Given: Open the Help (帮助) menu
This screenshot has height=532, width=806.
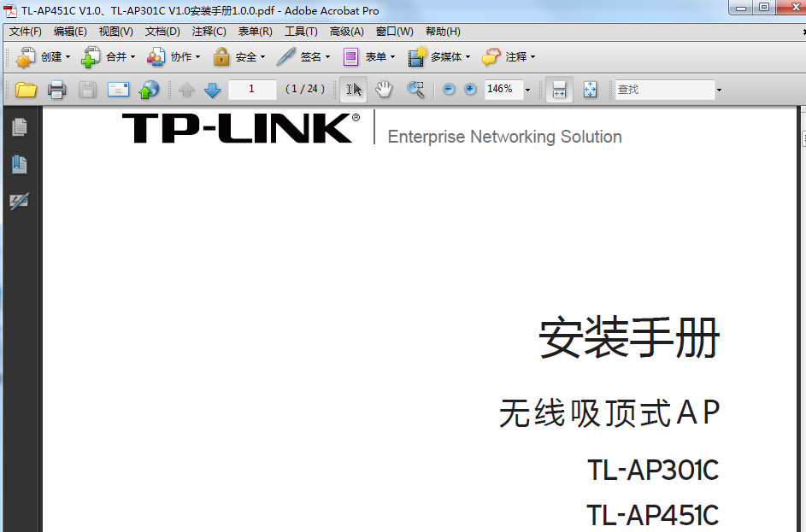Looking at the screenshot, I should [443, 32].
